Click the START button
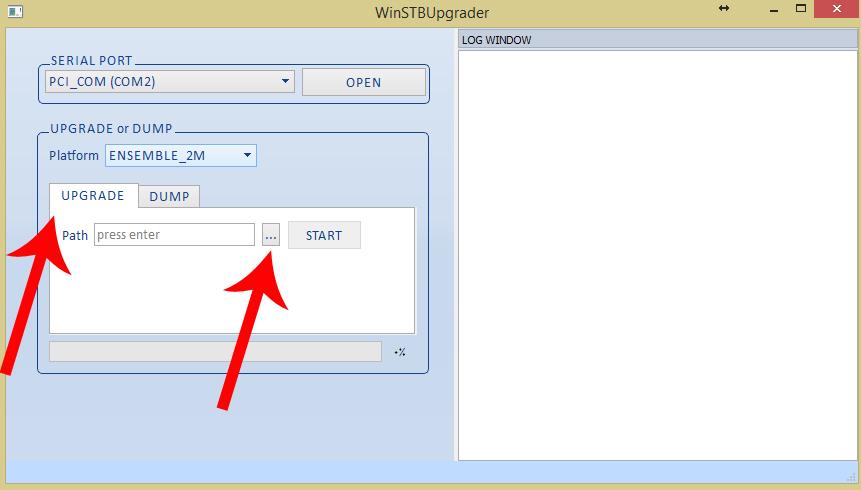The width and height of the screenshot is (861, 490). [x=324, y=235]
